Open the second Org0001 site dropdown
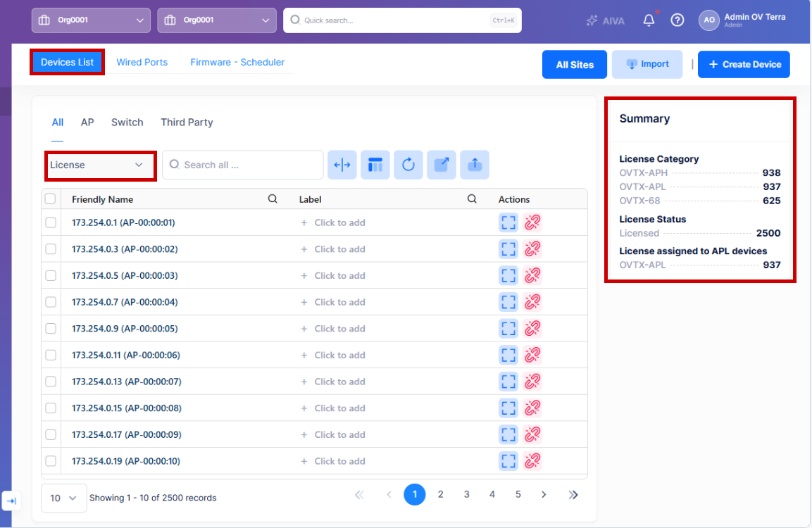This screenshot has height=528, width=812. [x=217, y=20]
